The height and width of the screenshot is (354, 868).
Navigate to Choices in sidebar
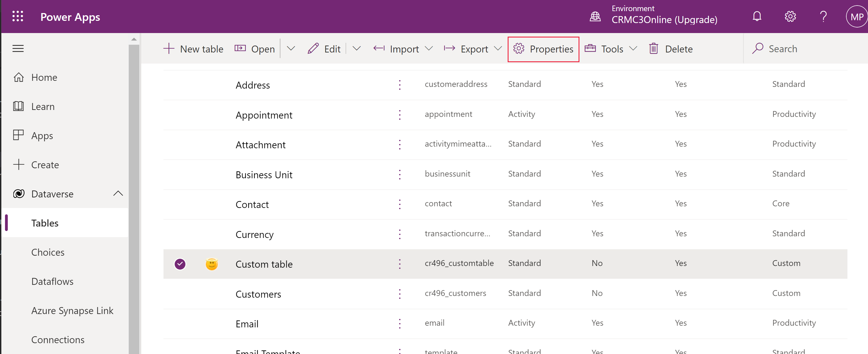point(48,252)
